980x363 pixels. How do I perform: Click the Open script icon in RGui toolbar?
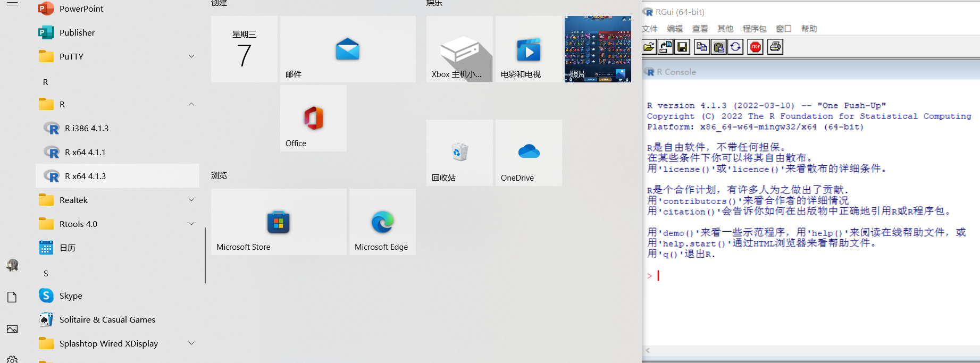coord(649,47)
